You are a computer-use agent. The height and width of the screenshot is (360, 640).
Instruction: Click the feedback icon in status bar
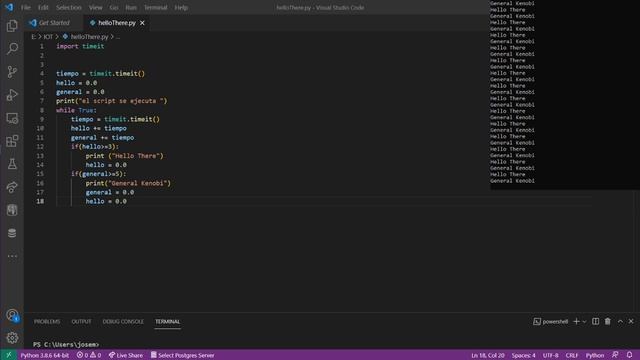tap(615, 355)
